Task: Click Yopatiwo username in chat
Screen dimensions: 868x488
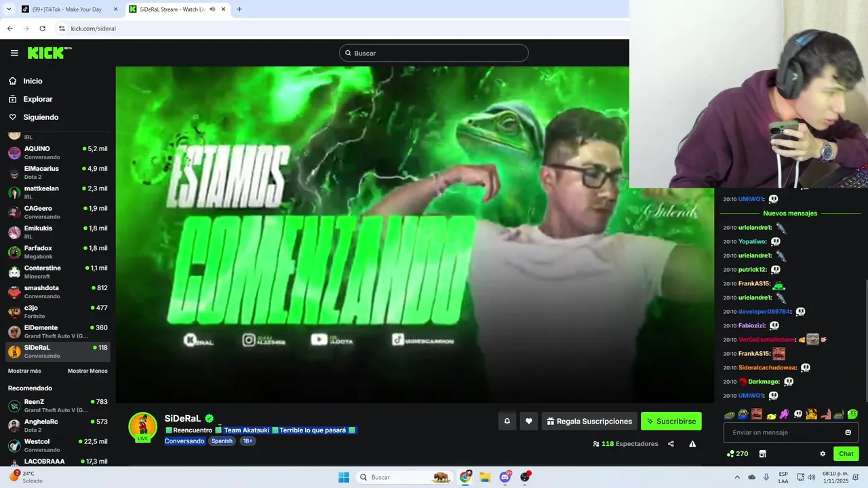Action: (752, 241)
